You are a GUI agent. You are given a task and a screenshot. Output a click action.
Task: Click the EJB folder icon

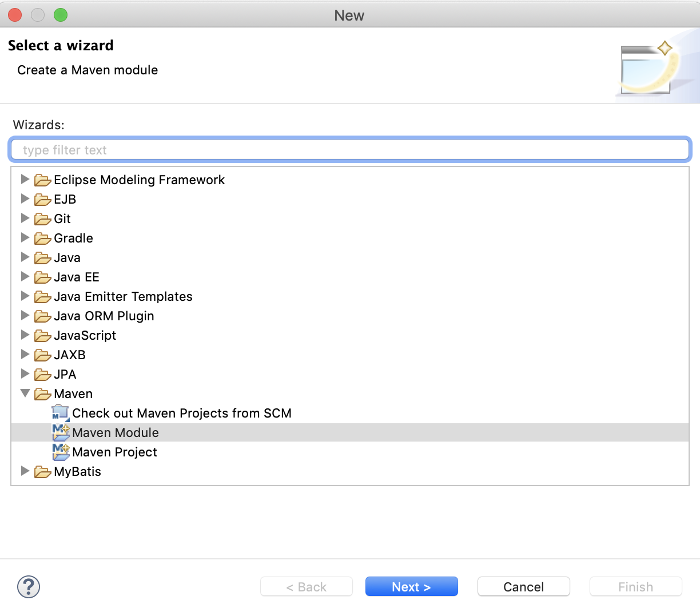click(42, 200)
